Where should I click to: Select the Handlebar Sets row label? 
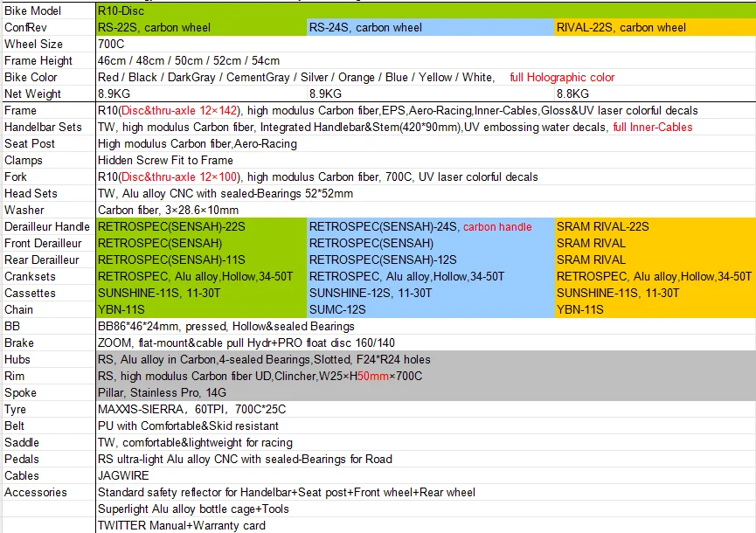43,127
